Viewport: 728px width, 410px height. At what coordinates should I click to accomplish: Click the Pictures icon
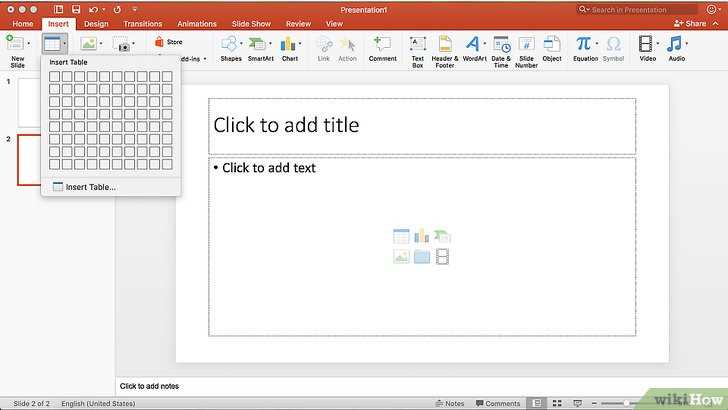(x=88, y=44)
